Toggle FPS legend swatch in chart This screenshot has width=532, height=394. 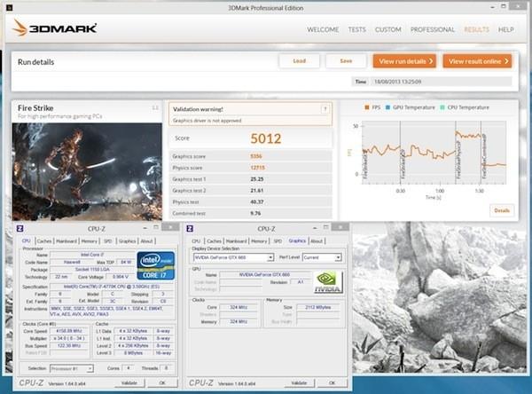[367, 107]
